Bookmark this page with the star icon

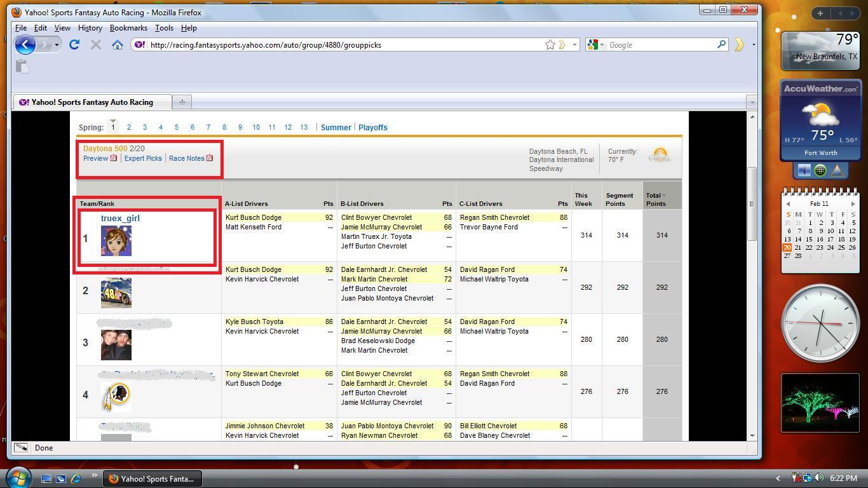tap(550, 44)
